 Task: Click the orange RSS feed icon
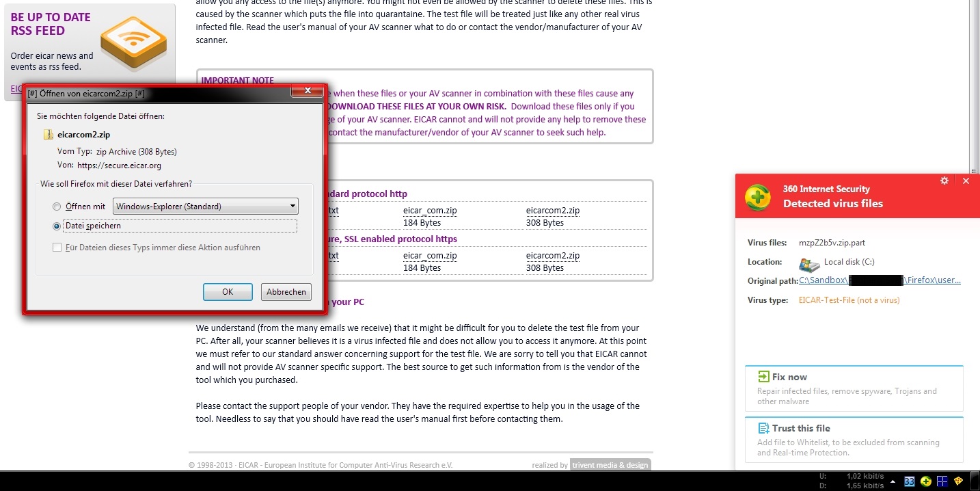point(133,42)
